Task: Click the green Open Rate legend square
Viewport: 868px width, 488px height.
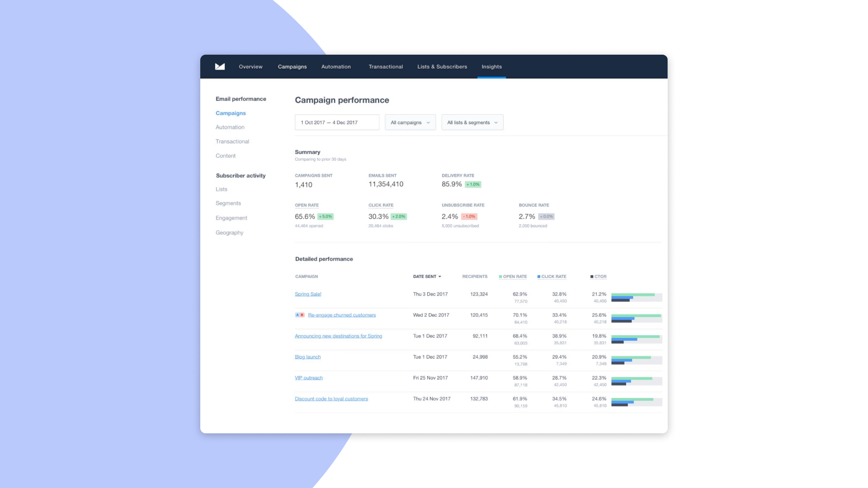Action: 500,277
